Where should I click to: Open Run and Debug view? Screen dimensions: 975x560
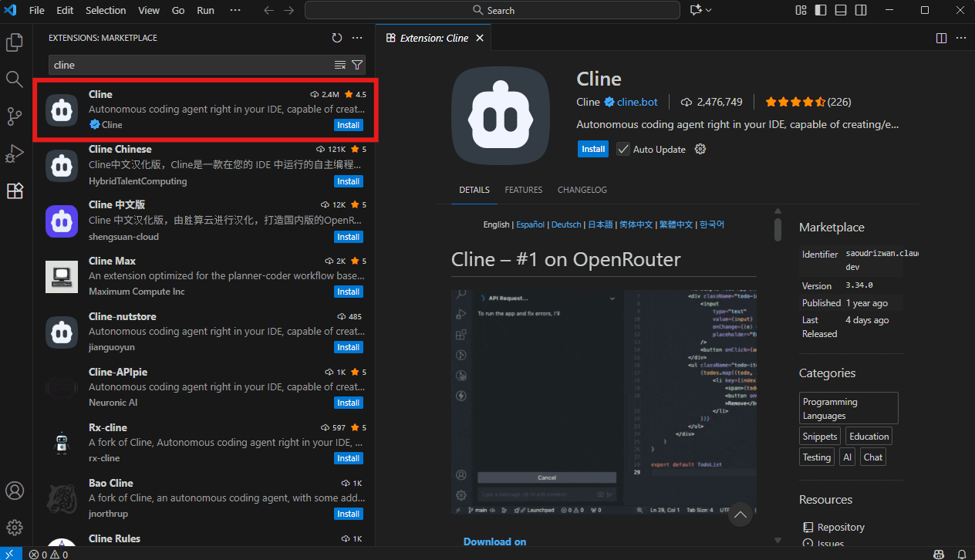pyautogui.click(x=15, y=153)
